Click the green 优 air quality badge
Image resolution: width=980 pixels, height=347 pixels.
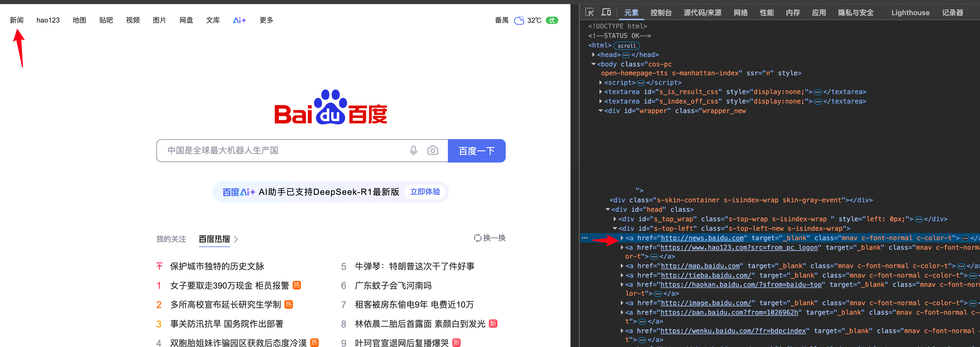pyautogui.click(x=552, y=20)
